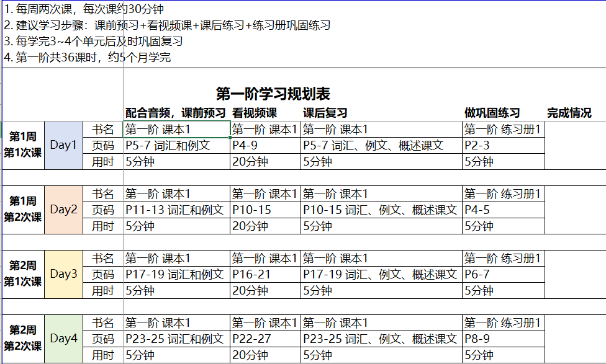Select Day4 用时 label cell
This screenshot has width=606, height=364.
click(x=103, y=355)
